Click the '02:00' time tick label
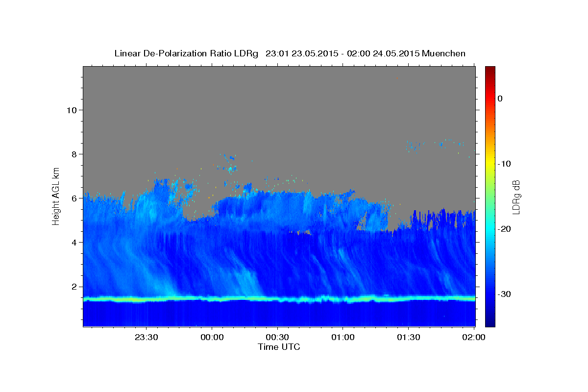 tap(473, 338)
